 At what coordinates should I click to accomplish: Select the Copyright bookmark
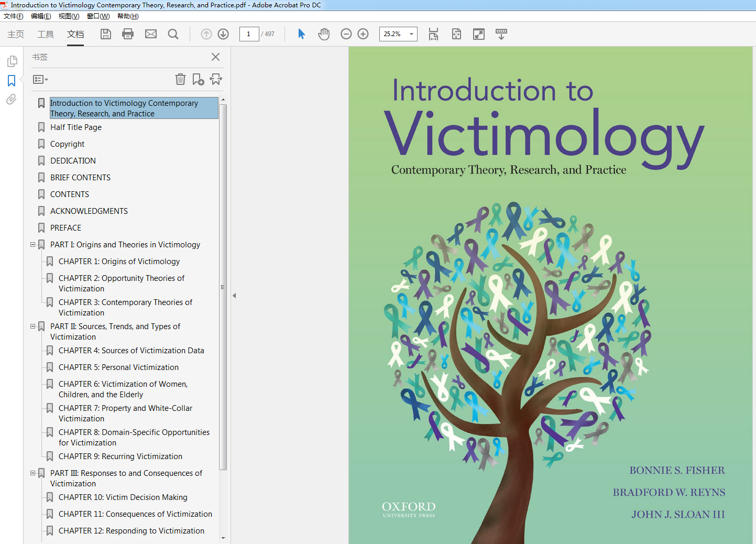click(x=67, y=144)
